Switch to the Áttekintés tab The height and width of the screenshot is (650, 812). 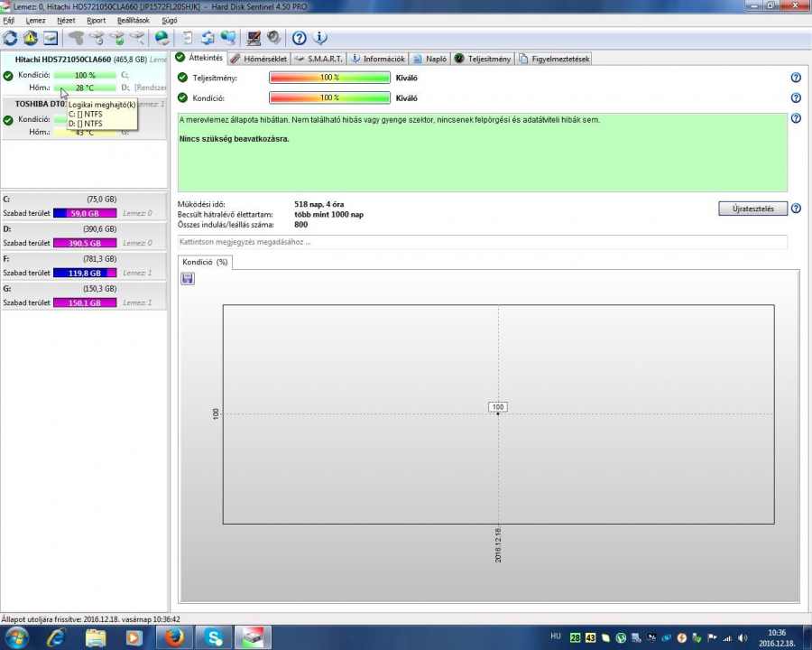click(199, 58)
